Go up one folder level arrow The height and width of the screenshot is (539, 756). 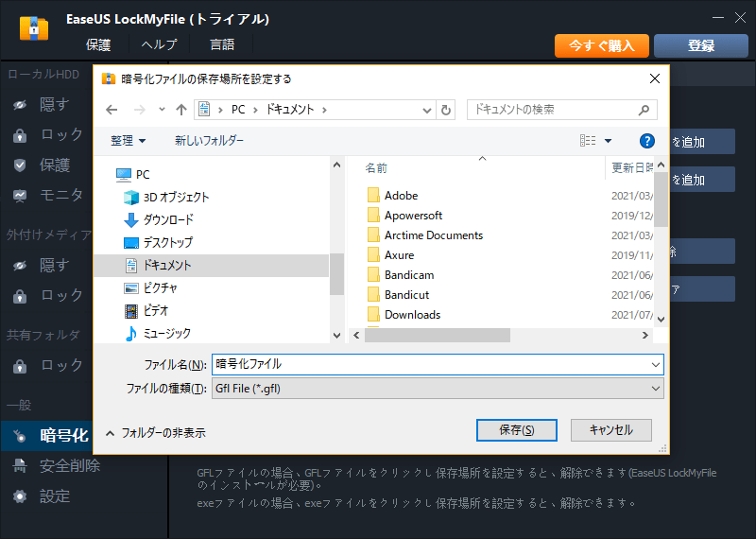coord(181,110)
